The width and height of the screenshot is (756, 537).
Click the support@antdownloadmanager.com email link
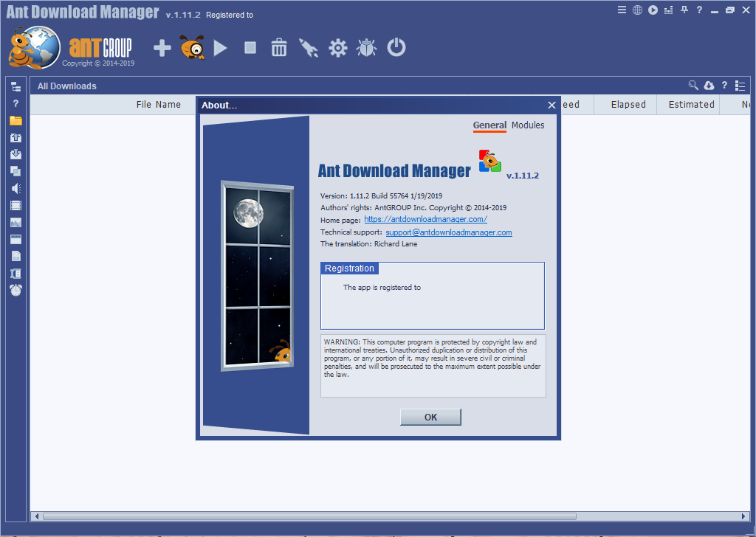click(x=449, y=232)
